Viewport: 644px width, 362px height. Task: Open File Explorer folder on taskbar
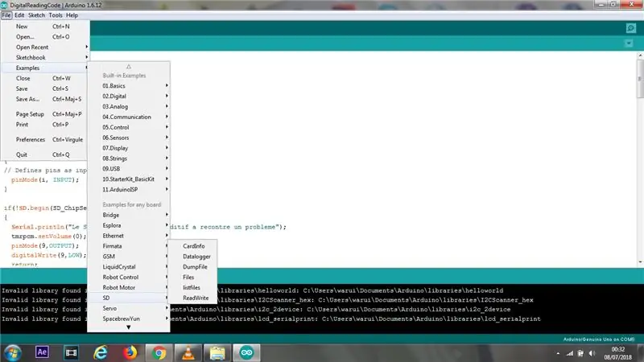(217, 352)
